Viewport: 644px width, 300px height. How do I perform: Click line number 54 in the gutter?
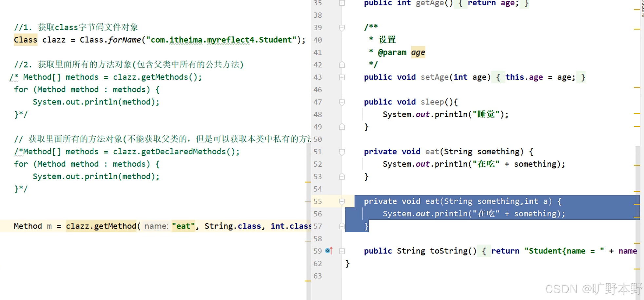[x=318, y=189]
